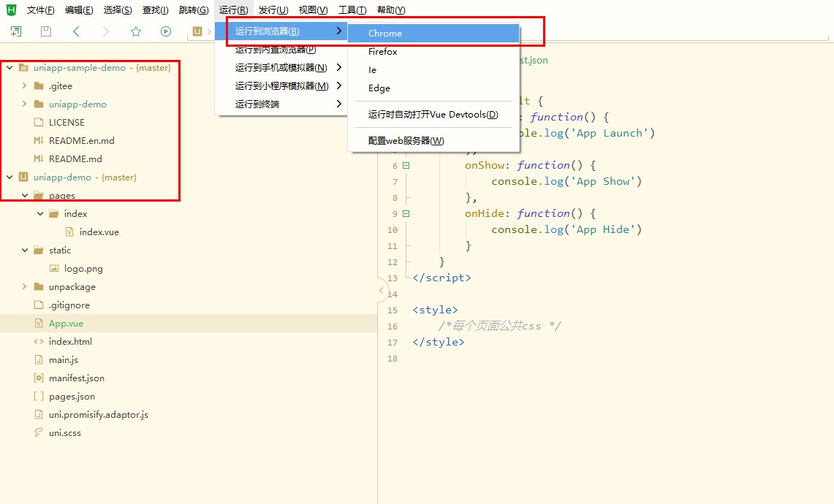Screen dimensions: 834x504
Task: Click the uni-app breadcrumb icon
Action: click(197, 31)
